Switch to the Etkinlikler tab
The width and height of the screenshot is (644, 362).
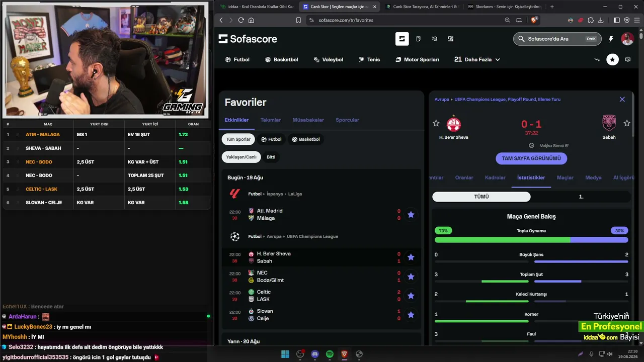[236, 120]
